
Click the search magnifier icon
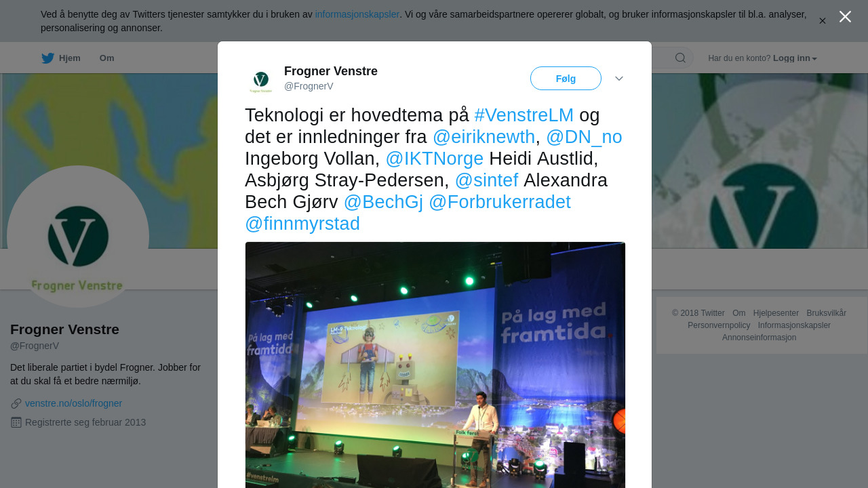tap(680, 58)
